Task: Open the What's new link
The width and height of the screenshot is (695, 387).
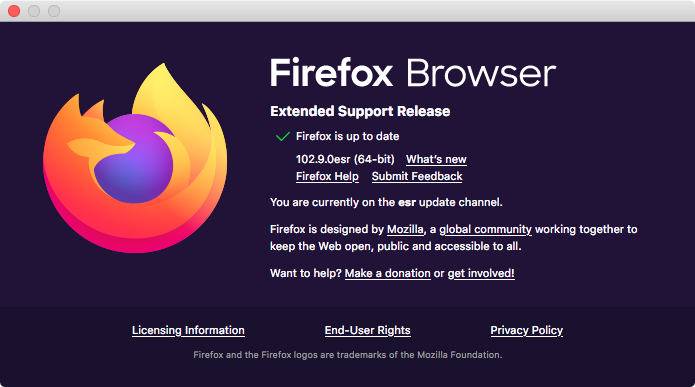Action: 436,159
